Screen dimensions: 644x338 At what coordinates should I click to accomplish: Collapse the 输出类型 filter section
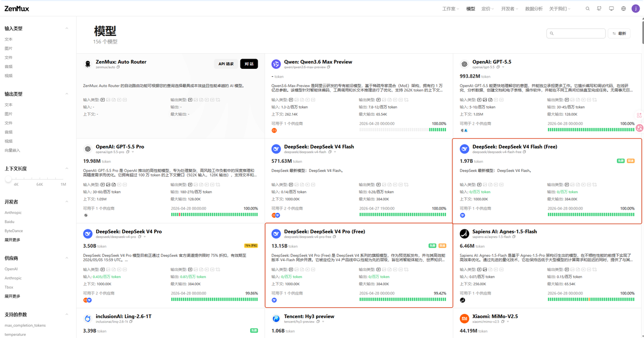tap(67, 94)
